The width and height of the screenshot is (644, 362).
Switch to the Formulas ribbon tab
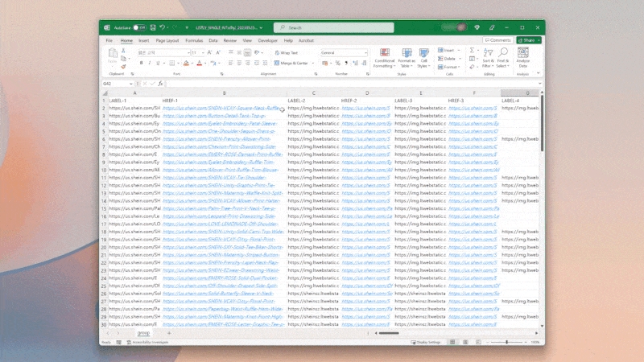194,39
